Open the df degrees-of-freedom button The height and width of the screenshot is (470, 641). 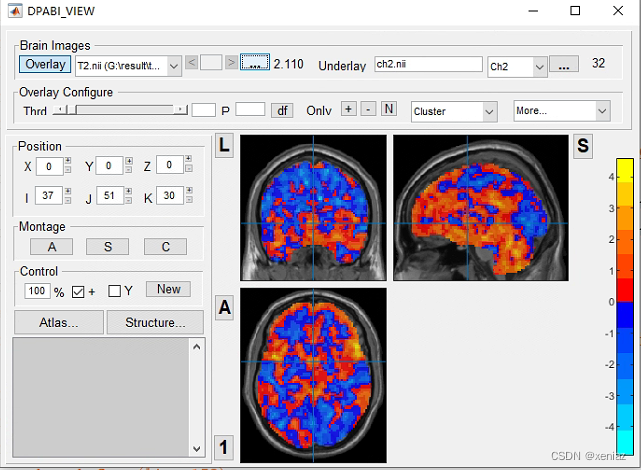point(282,111)
